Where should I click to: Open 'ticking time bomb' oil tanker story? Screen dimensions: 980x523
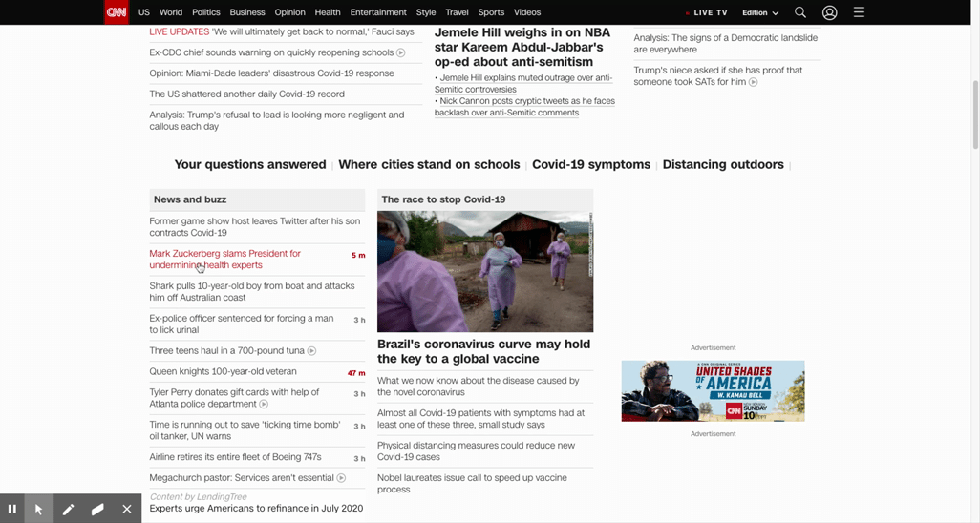pos(245,430)
